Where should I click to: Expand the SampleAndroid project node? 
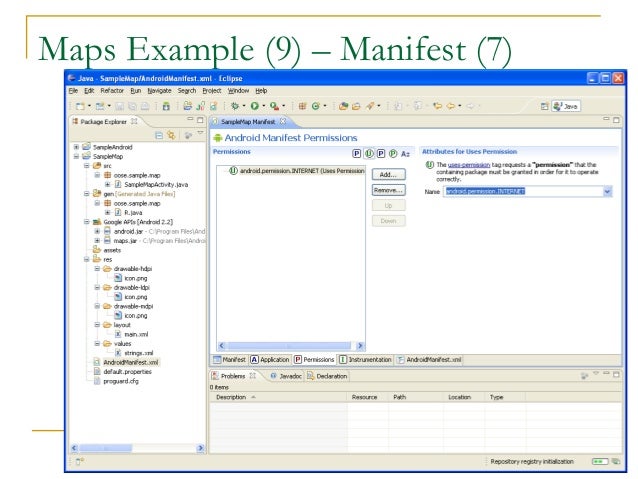click(76, 147)
